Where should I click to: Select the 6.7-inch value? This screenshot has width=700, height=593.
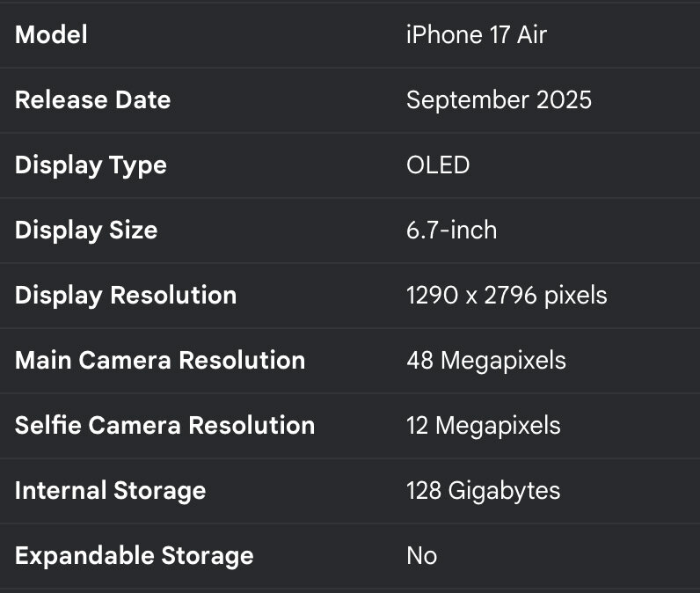click(x=451, y=231)
